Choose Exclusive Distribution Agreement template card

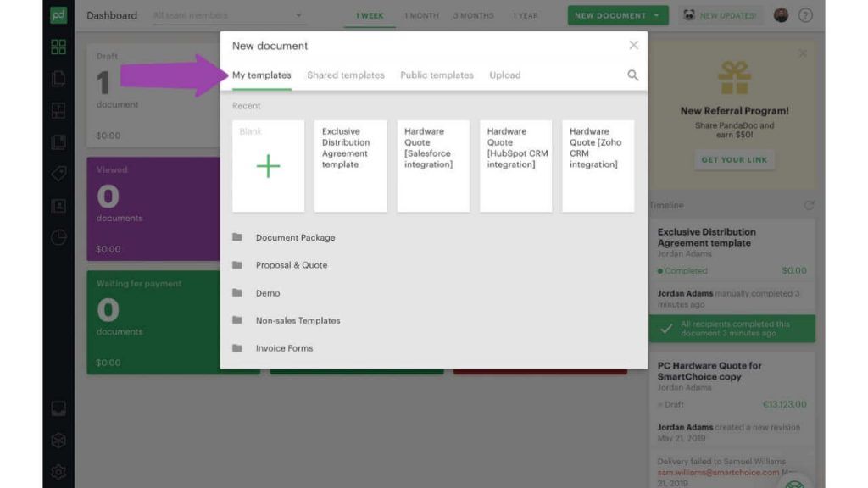tap(350, 166)
